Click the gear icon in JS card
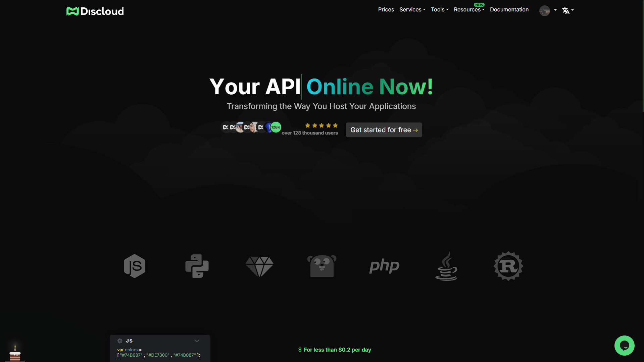Screen dimensions: 644x362 tap(120, 341)
